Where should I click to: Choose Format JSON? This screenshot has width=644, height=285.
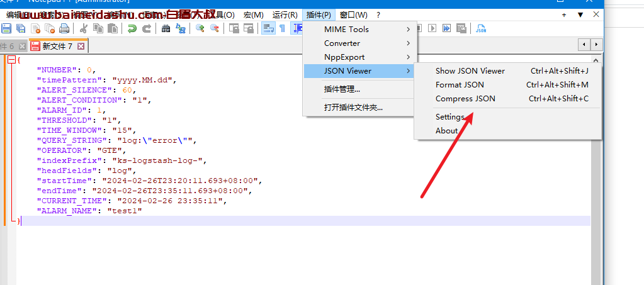click(x=508, y=85)
